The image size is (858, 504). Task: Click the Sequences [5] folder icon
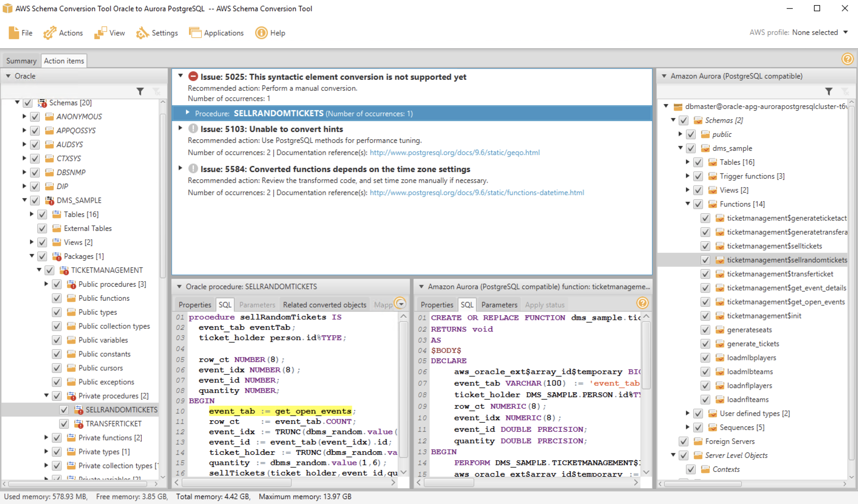point(712,427)
